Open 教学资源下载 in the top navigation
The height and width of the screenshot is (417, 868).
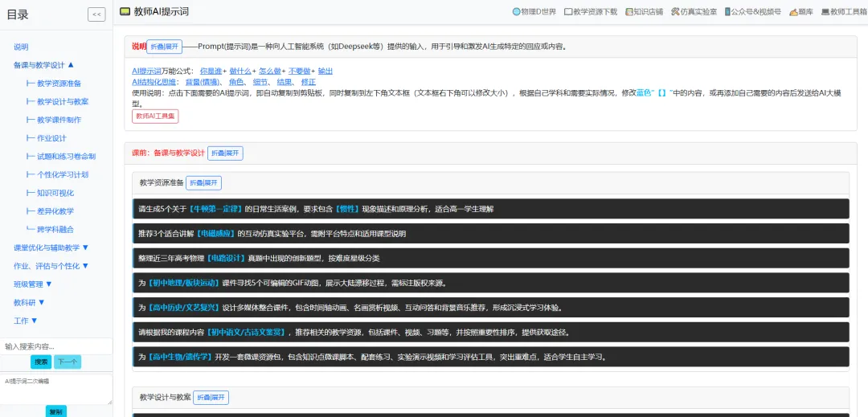point(591,11)
